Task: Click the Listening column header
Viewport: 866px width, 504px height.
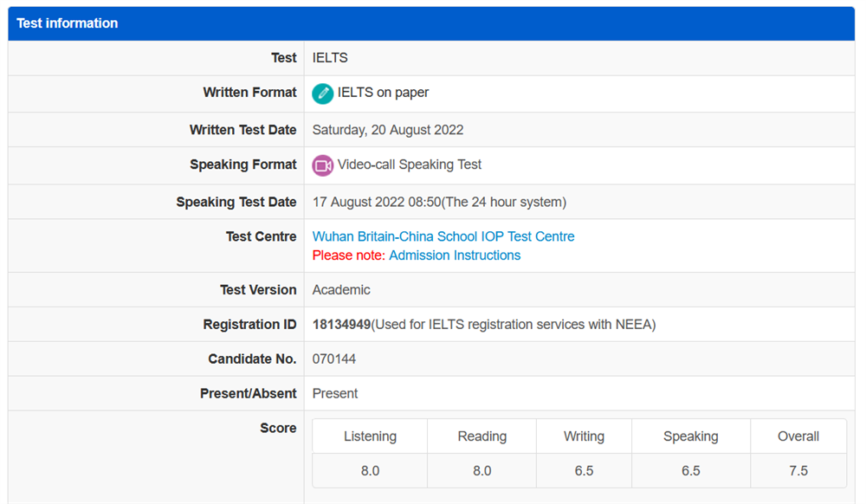Action: click(x=370, y=436)
